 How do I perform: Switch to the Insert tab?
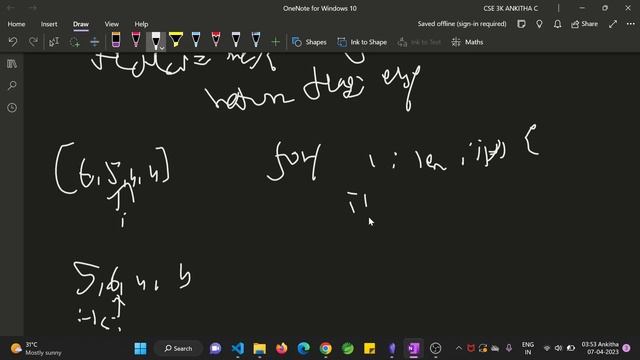pos(49,24)
